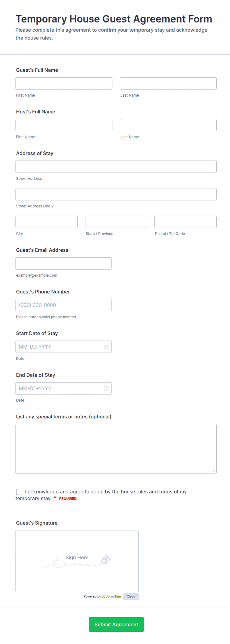The width and height of the screenshot is (230, 644).
Task: Focus the Guest's Last Name field
Action: [168, 83]
